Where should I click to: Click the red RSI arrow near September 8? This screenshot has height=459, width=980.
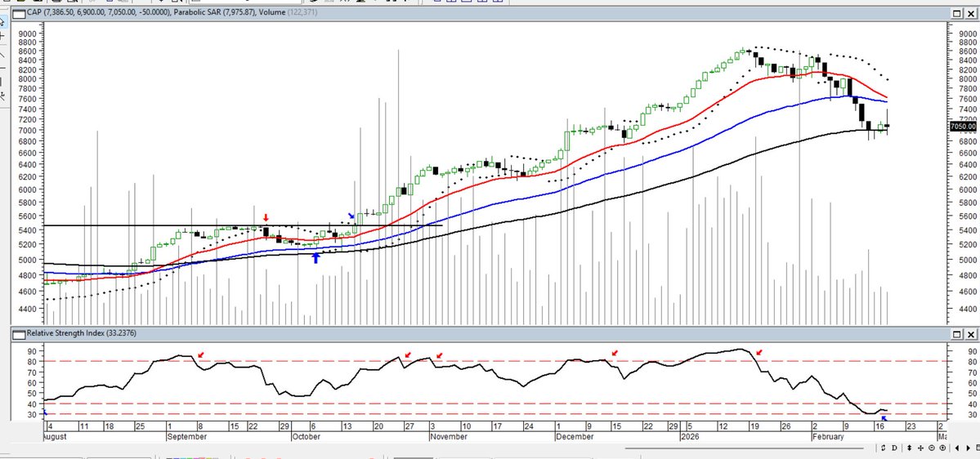click(200, 354)
